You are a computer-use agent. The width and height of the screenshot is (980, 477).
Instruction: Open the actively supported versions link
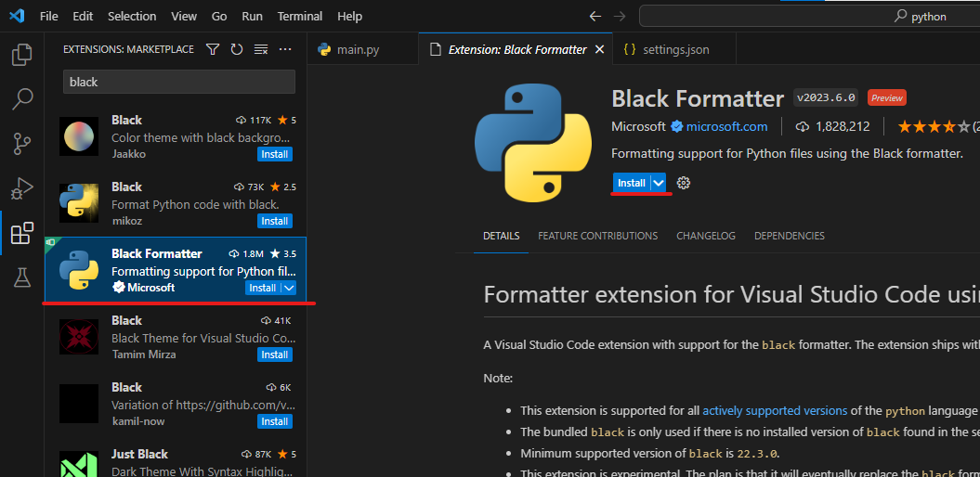[775, 411]
